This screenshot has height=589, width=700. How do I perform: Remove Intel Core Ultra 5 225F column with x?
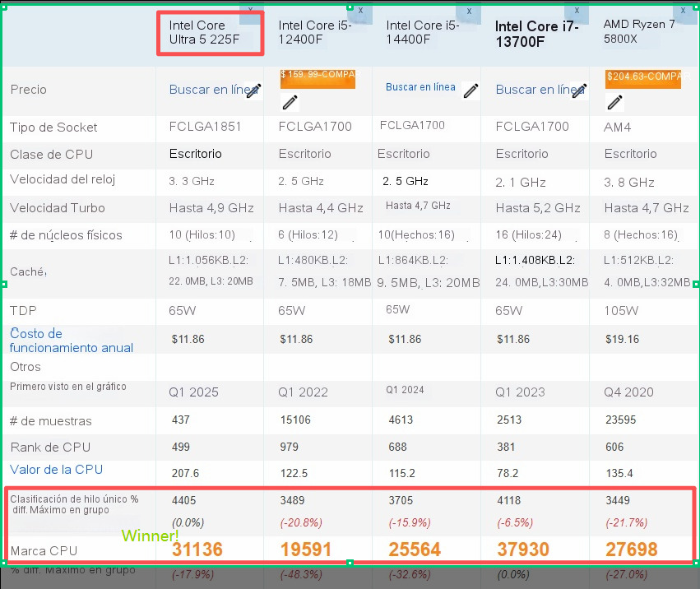pos(250,9)
